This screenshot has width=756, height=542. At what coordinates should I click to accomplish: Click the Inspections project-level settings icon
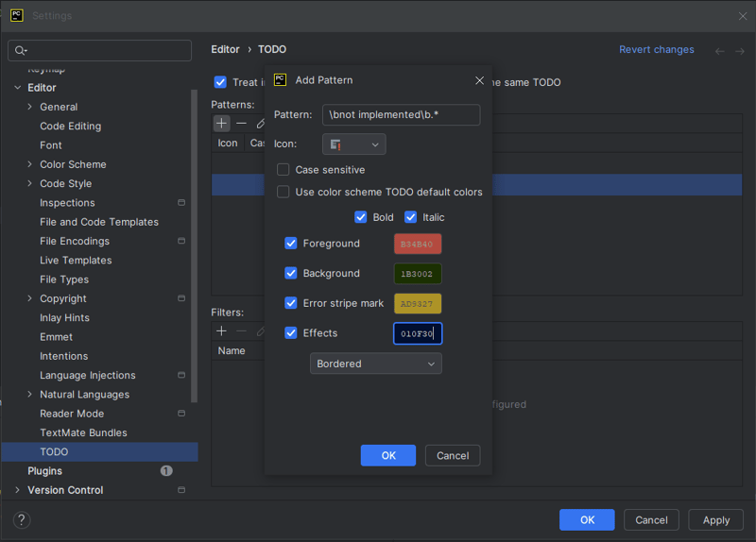181,203
